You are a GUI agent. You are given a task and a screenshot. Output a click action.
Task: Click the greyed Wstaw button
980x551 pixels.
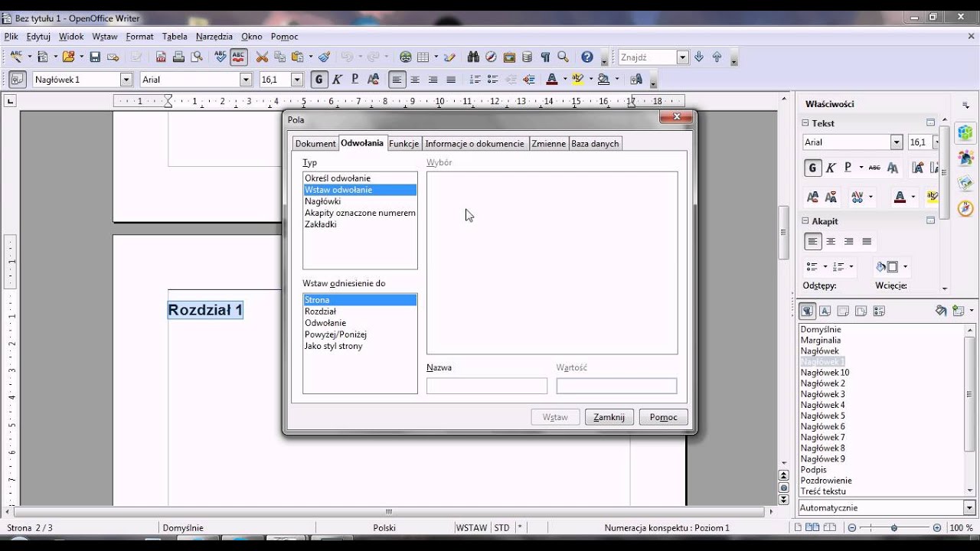pos(555,417)
